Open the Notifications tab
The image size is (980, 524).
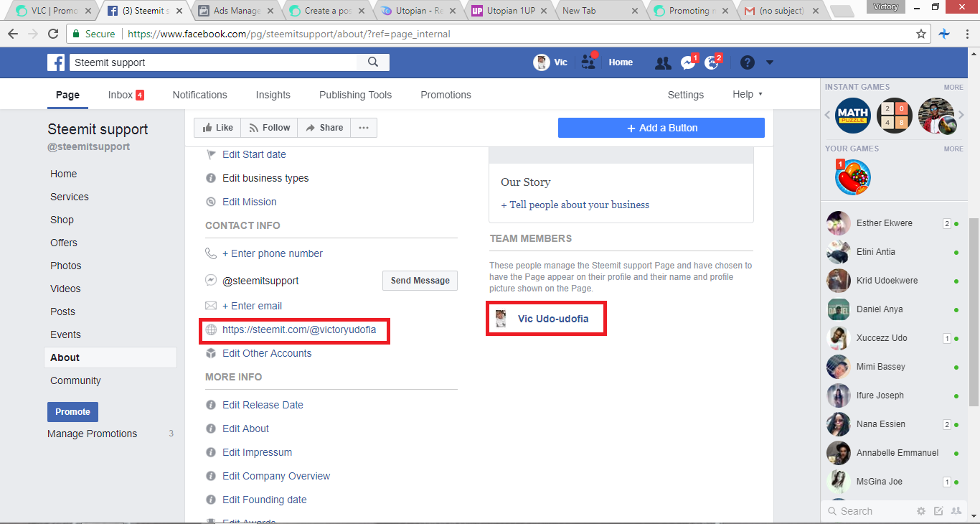(x=200, y=95)
